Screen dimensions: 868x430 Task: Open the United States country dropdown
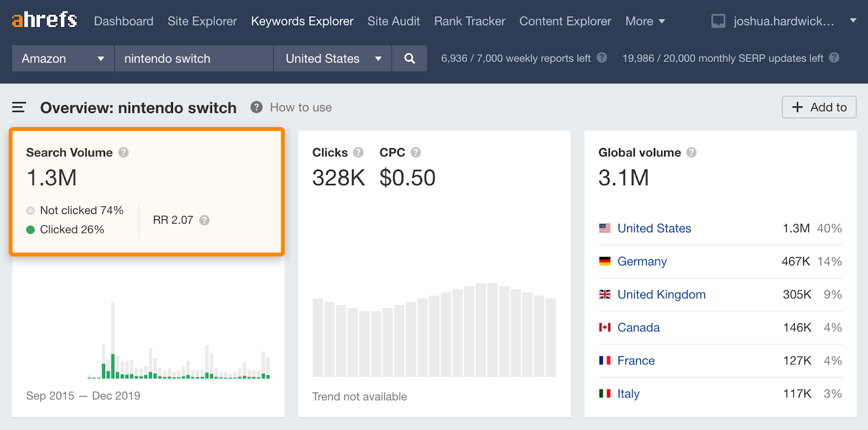click(x=333, y=59)
